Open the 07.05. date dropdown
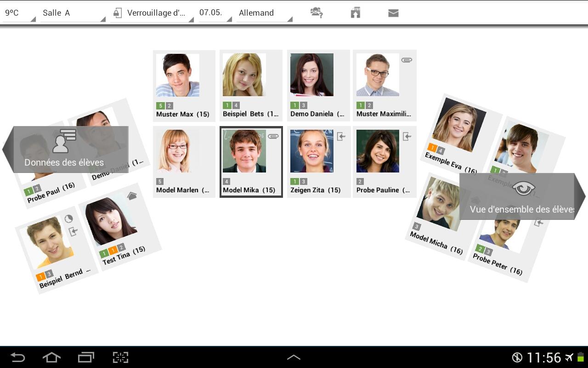Viewport: 588px width, 368px height. pyautogui.click(x=215, y=13)
